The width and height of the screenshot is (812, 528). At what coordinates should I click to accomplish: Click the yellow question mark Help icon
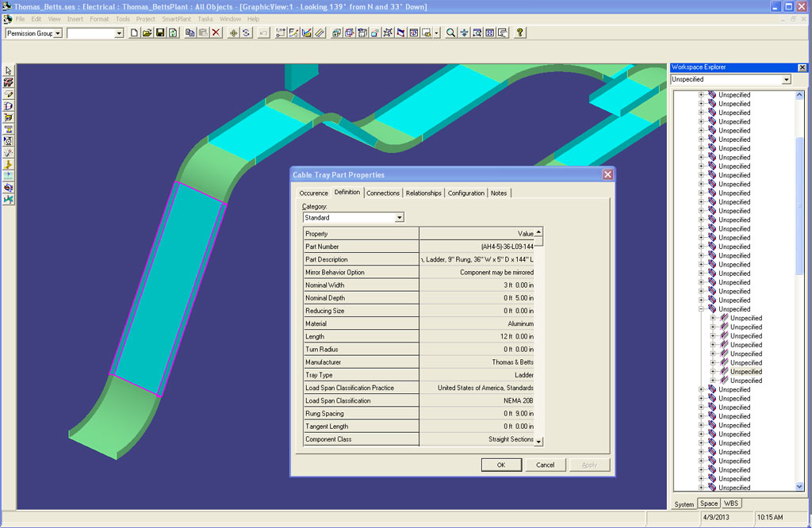tap(520, 33)
